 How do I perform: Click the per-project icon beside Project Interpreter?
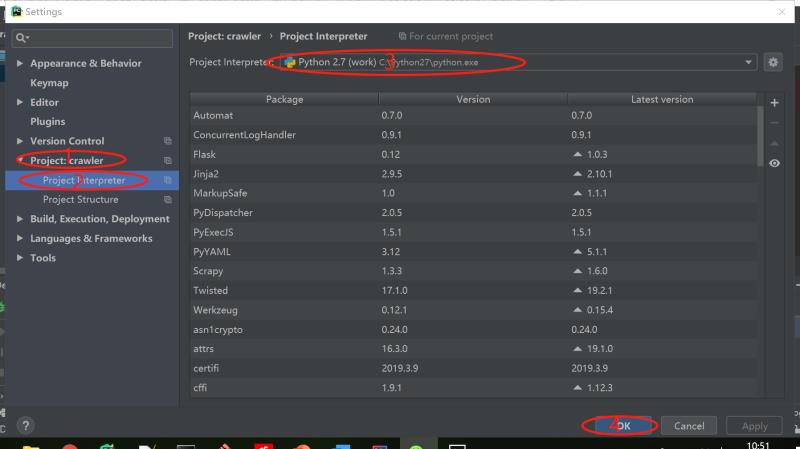[x=167, y=180]
